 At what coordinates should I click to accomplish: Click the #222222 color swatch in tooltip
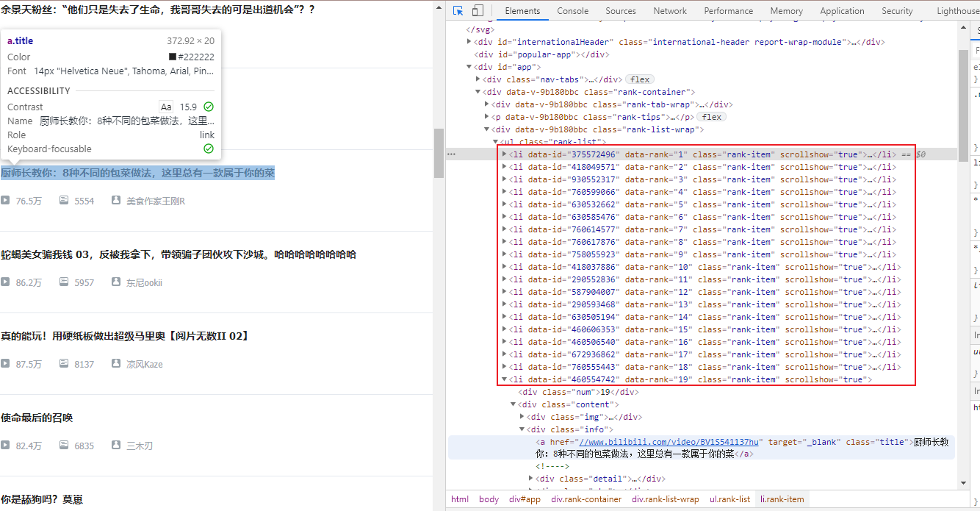pyautogui.click(x=173, y=57)
